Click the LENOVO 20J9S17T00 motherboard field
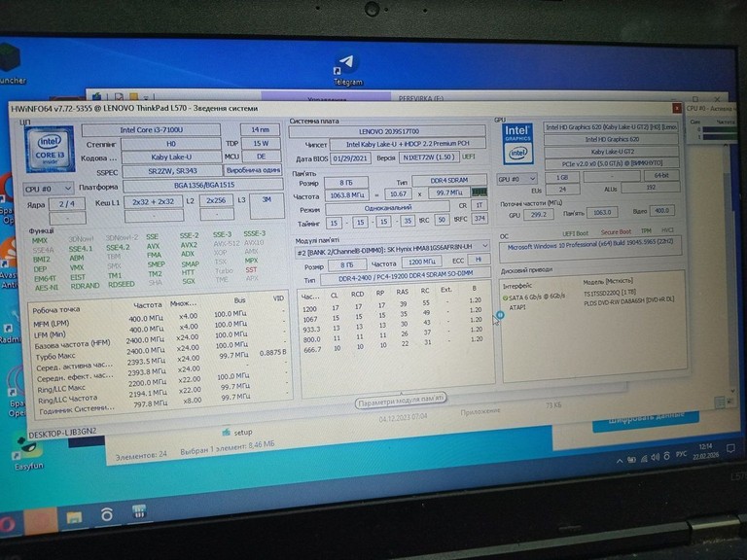The height and width of the screenshot is (560, 747). 389,131
